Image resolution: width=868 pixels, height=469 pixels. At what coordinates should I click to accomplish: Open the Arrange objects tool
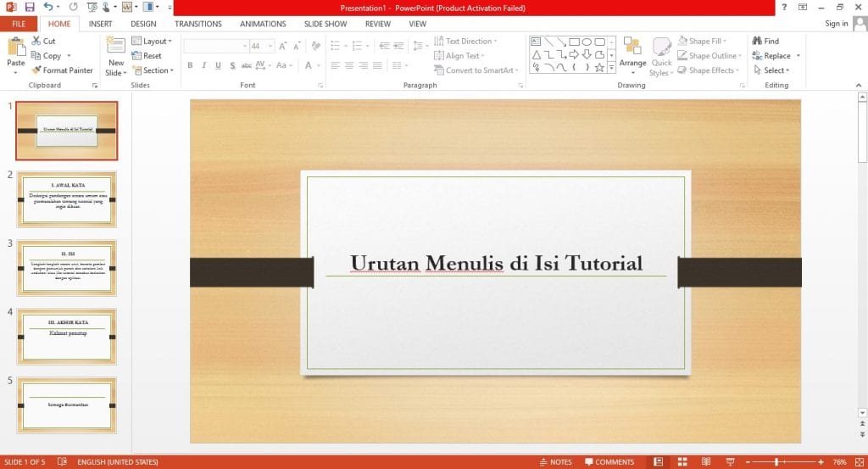click(632, 53)
